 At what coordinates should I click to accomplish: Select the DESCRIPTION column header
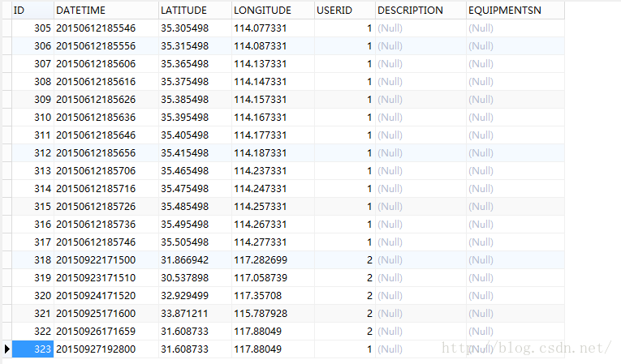[420, 11]
